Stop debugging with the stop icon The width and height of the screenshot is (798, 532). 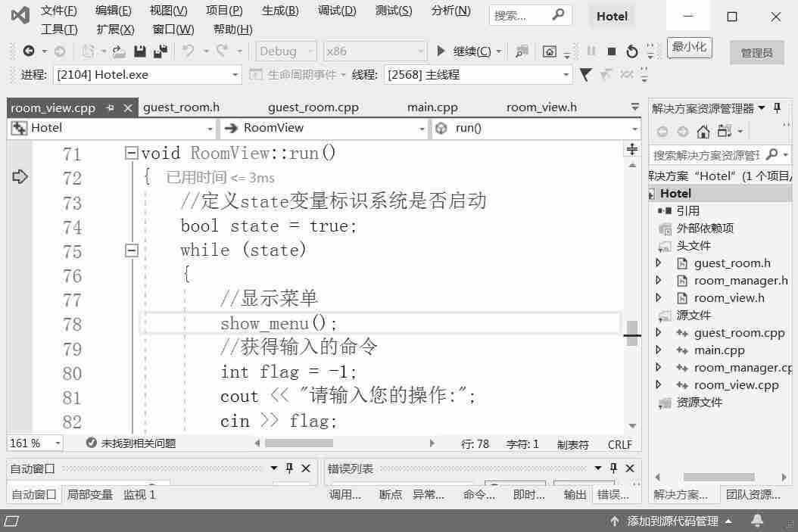[612, 51]
